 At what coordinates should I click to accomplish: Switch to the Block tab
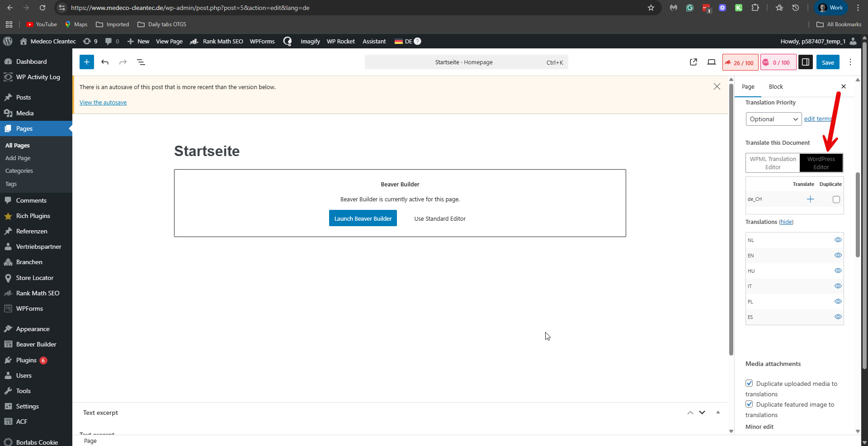(x=776, y=87)
